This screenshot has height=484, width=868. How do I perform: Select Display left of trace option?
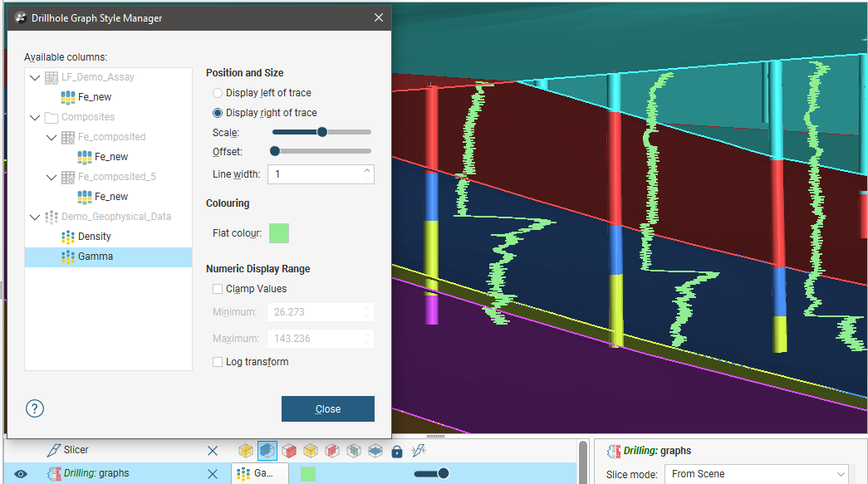pyautogui.click(x=218, y=93)
